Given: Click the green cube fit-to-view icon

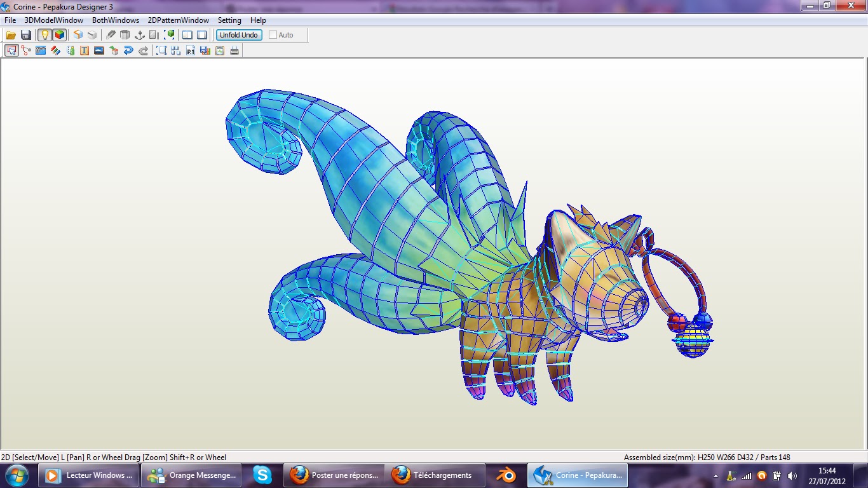Looking at the screenshot, I should point(169,35).
